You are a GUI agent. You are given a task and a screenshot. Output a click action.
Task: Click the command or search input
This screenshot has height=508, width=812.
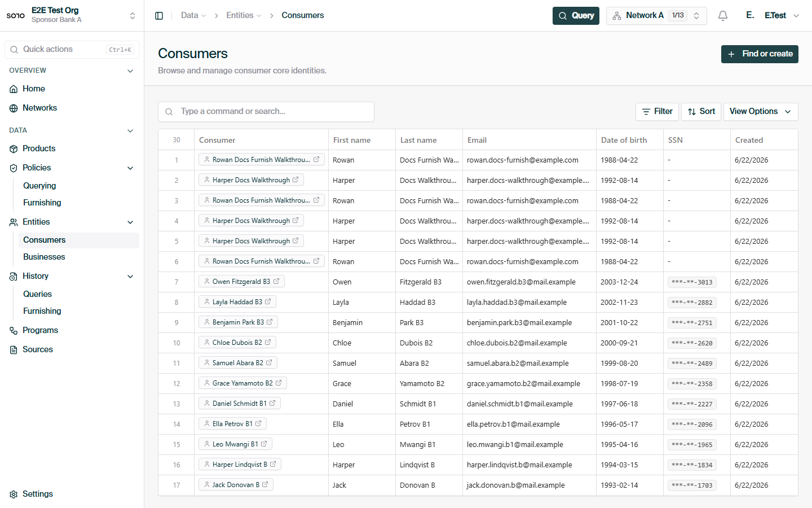point(266,112)
